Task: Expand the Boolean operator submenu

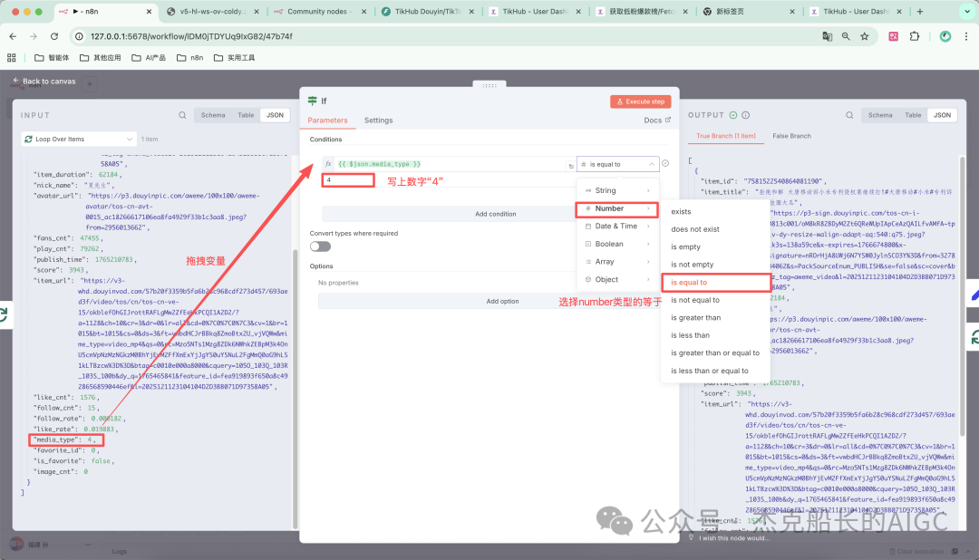Action: [617, 244]
